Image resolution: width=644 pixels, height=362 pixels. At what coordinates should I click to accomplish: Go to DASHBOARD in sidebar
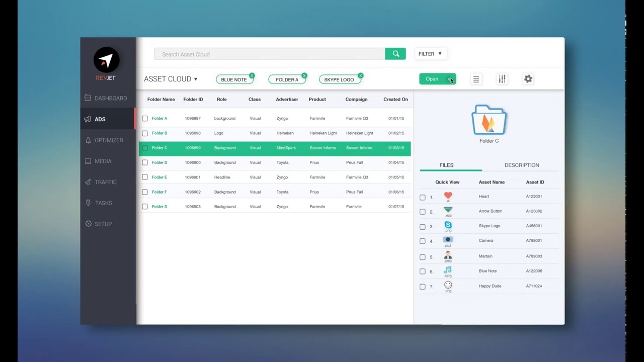111,98
